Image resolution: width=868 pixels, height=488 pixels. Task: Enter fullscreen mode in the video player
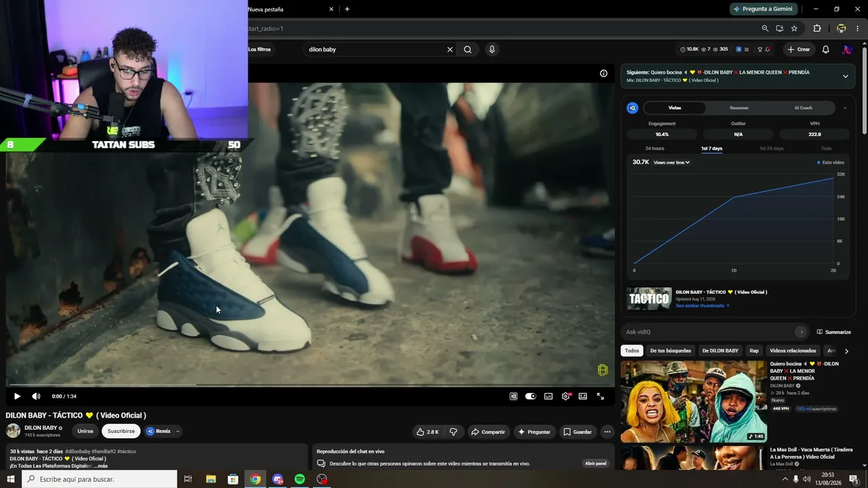click(600, 396)
